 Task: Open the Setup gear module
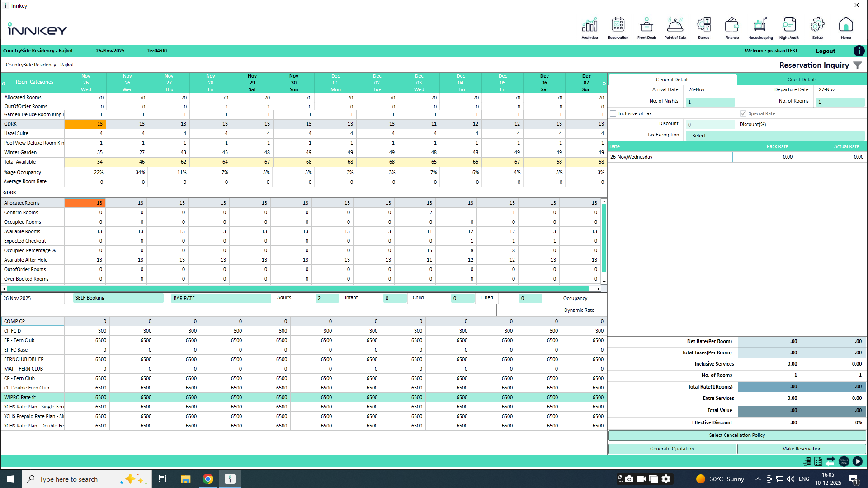coord(817,28)
